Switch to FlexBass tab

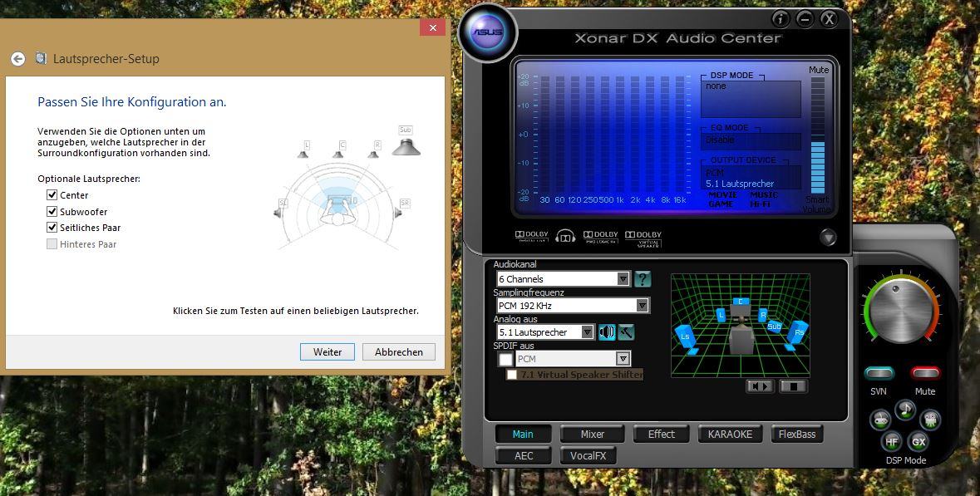[x=797, y=435]
